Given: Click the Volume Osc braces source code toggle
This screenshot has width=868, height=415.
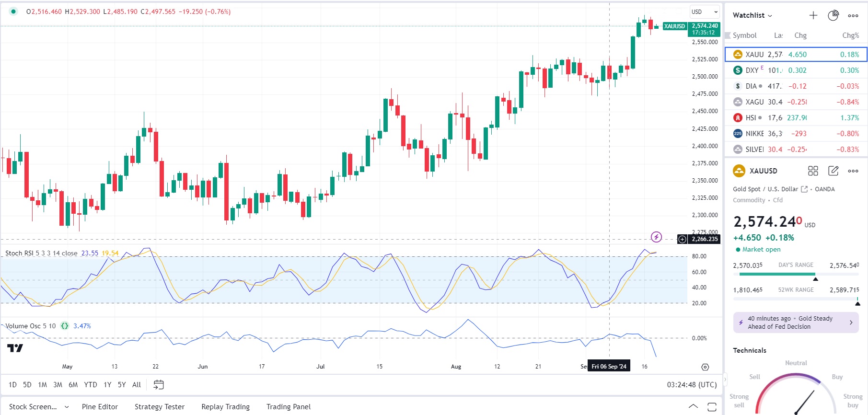Looking at the screenshot, I should 65,326.
